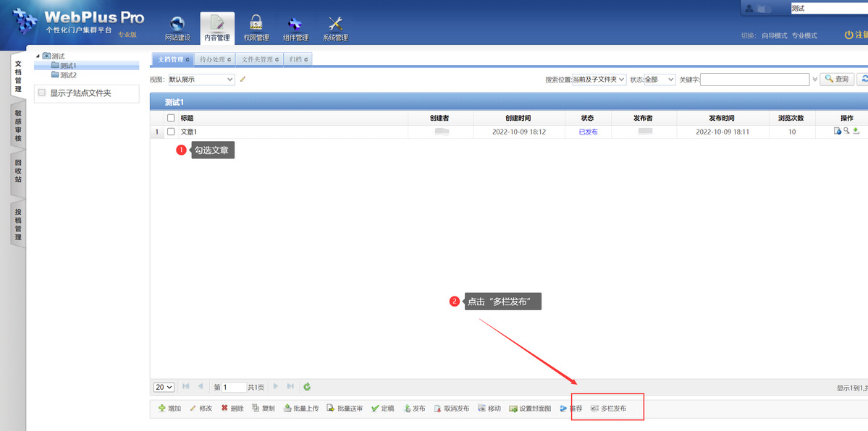This screenshot has width=868, height=431.
Task: Toggle the select-all checkbox in table header
Action: point(171,118)
